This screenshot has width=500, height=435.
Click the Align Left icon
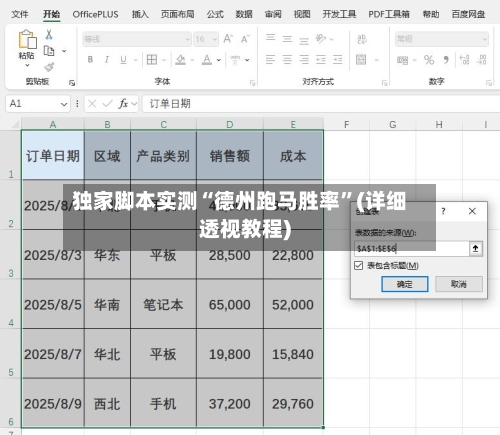270,60
